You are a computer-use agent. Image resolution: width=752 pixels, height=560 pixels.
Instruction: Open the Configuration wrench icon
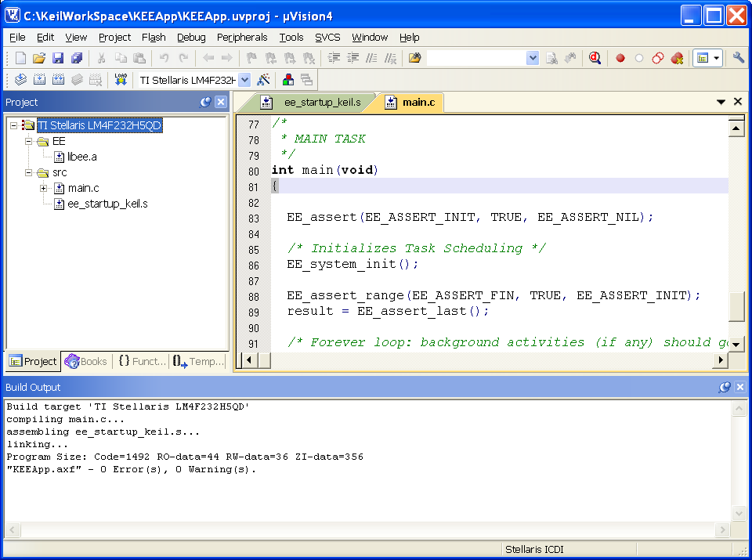738,58
